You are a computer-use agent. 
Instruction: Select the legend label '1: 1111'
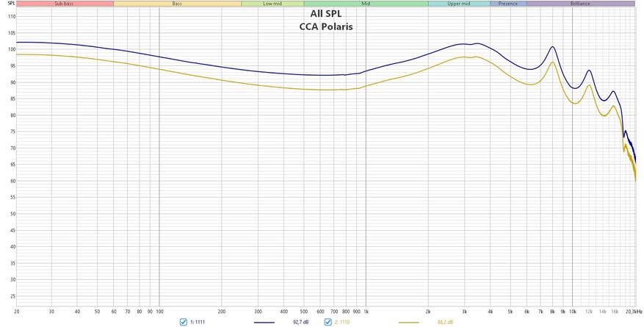pyautogui.click(x=197, y=322)
